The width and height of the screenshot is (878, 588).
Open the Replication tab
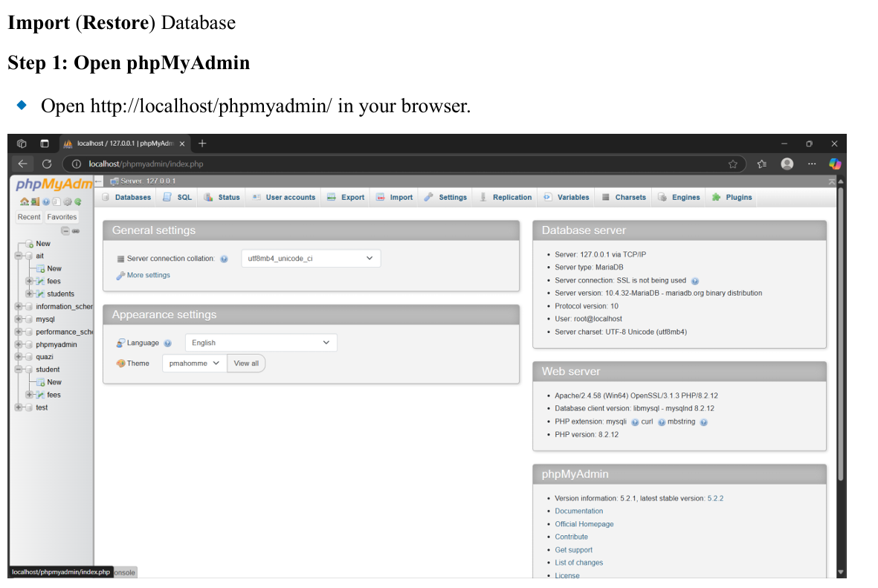coord(506,197)
